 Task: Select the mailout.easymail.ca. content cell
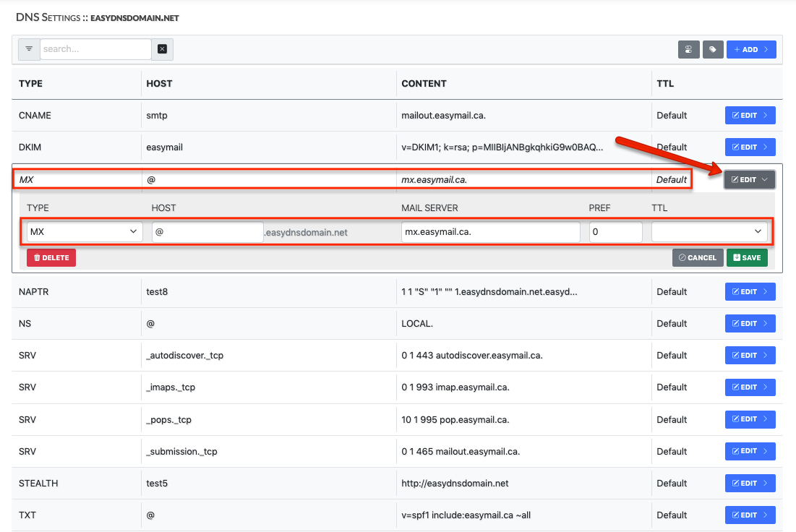[444, 115]
